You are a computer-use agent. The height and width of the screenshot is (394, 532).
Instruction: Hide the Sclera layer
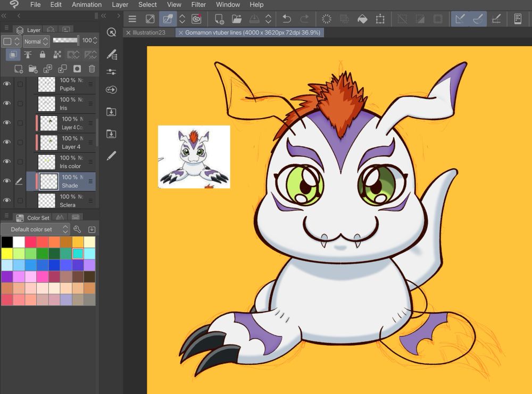click(x=7, y=200)
